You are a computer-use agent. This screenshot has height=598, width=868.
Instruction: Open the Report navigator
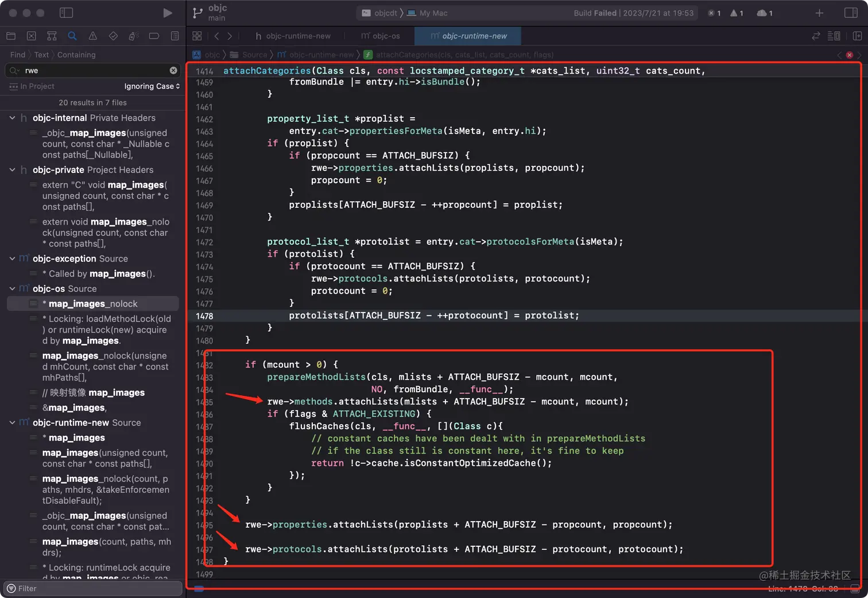coord(175,36)
